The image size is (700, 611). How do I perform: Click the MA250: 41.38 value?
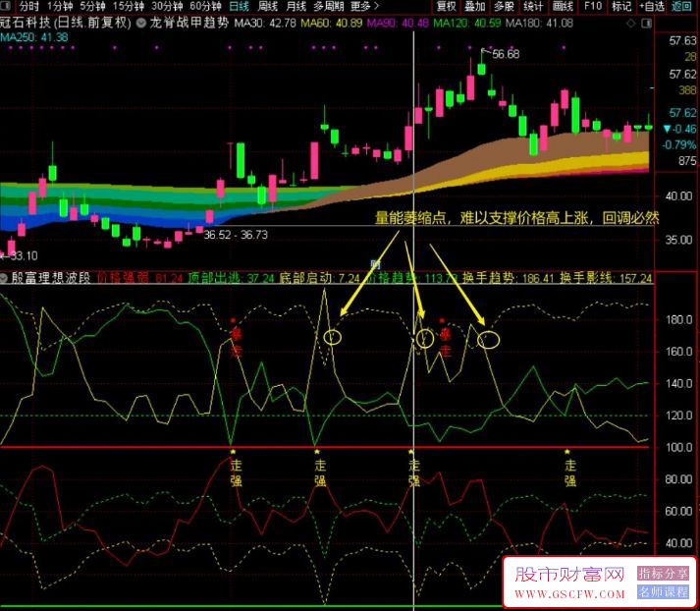click(x=34, y=37)
